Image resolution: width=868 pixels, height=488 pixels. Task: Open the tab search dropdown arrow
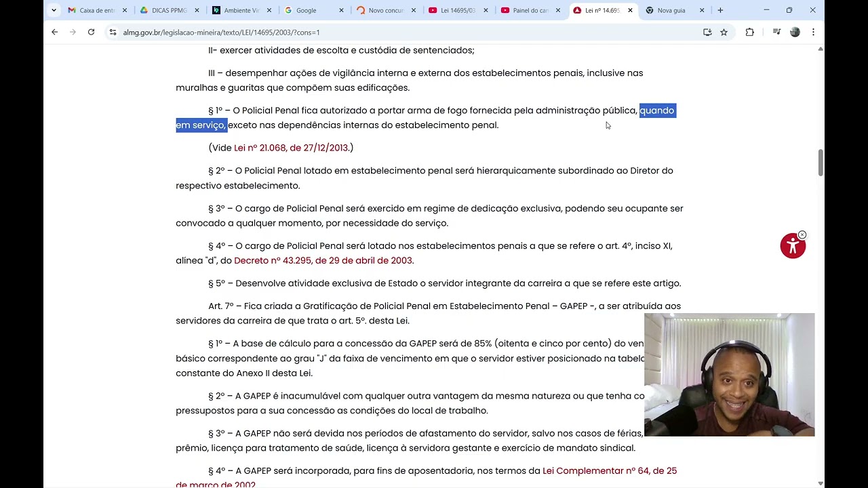(54, 10)
